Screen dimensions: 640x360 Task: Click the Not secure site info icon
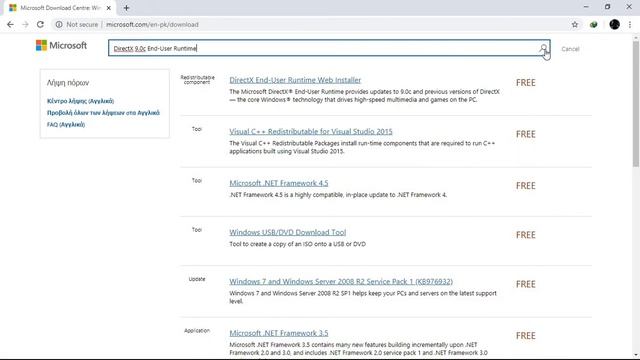(59, 24)
